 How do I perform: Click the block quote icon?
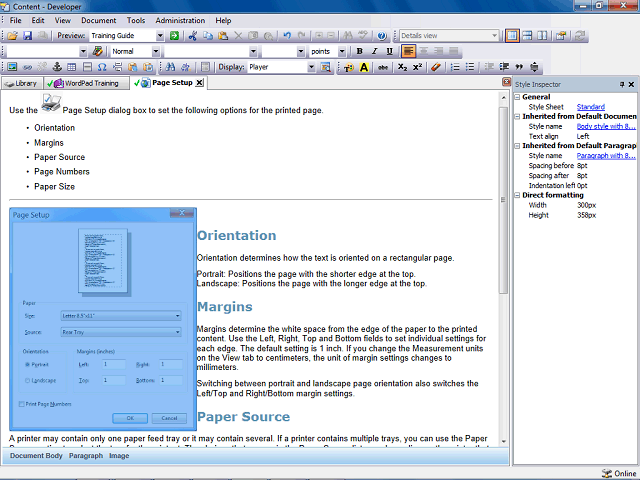(519, 67)
